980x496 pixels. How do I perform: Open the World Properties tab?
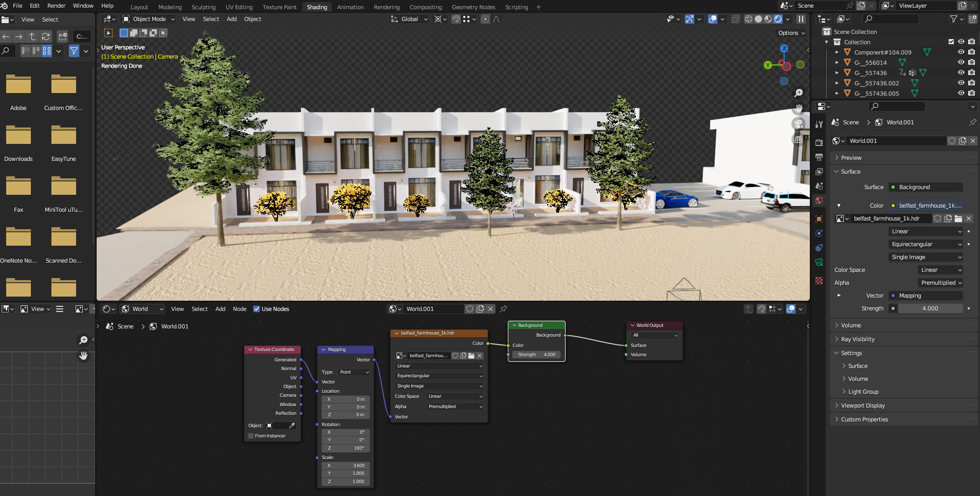pos(819,200)
